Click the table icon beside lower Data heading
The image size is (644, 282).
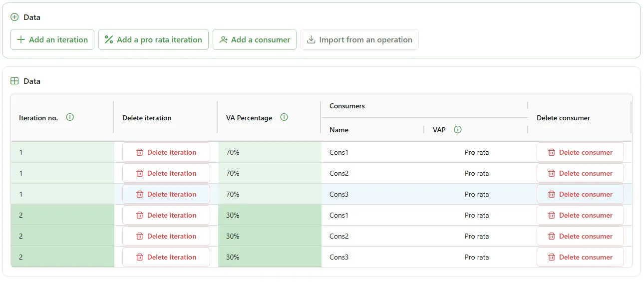14,81
